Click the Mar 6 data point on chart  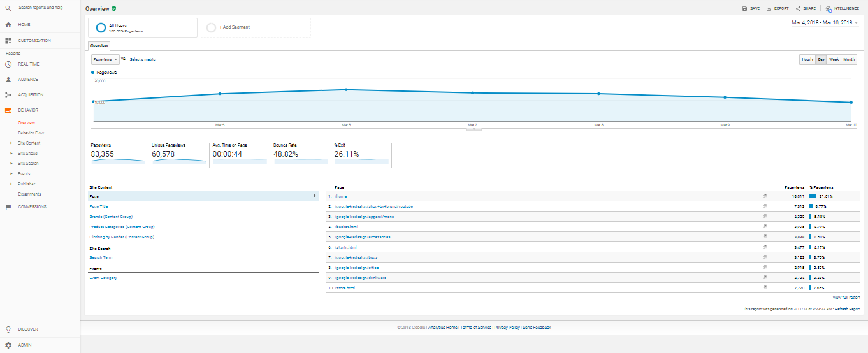[x=346, y=90]
